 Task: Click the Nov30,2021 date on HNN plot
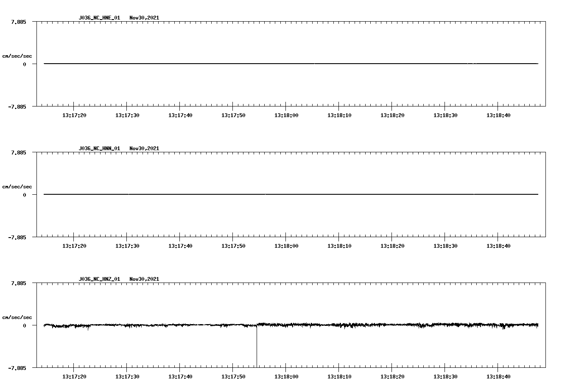click(144, 148)
